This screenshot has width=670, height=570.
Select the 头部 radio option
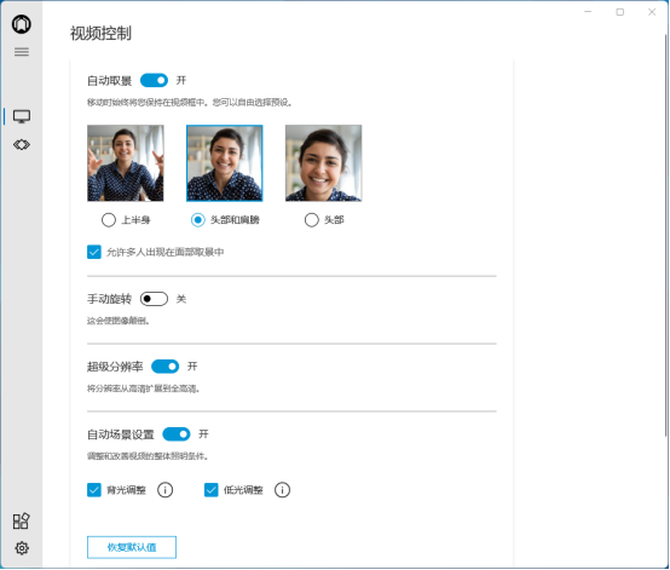click(311, 220)
